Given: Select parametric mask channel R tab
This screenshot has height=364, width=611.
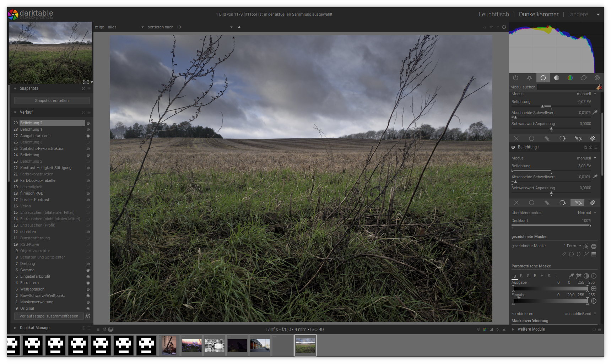Looking at the screenshot, I should [x=521, y=276].
